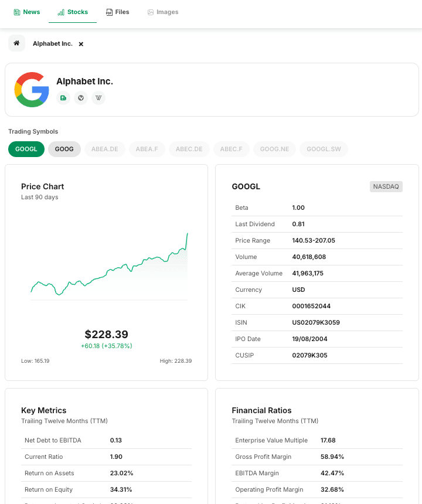Go to the Images tab
Image resolution: width=422 pixels, height=504 pixels.
163,12
